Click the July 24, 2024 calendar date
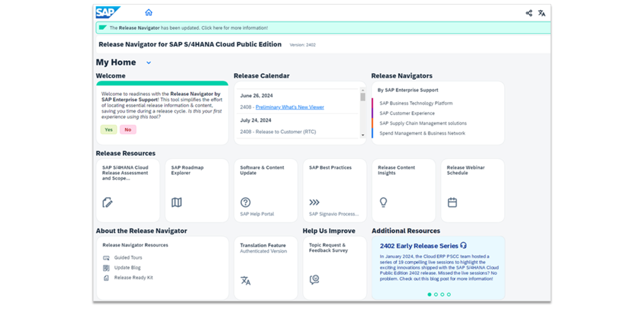The width and height of the screenshot is (644, 309). point(256,120)
